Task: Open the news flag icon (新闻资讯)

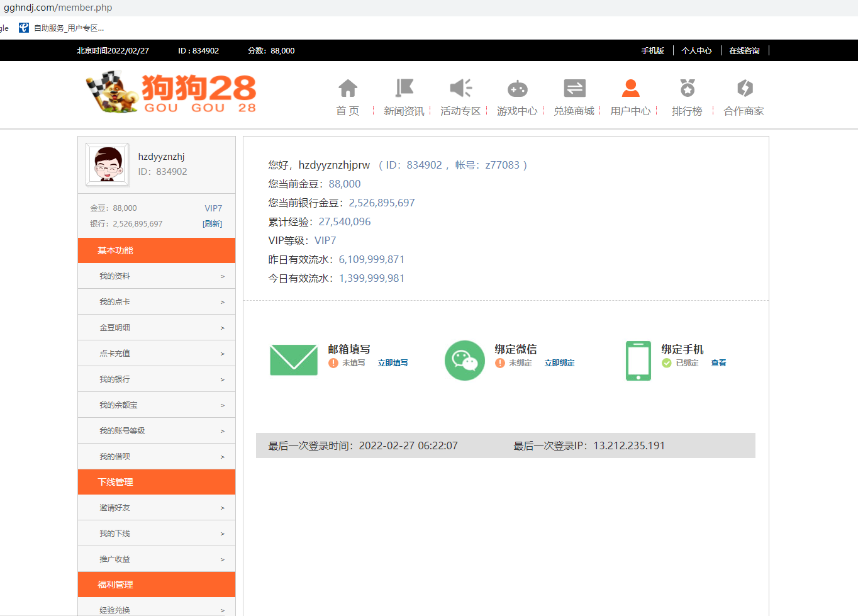Action: click(x=404, y=89)
